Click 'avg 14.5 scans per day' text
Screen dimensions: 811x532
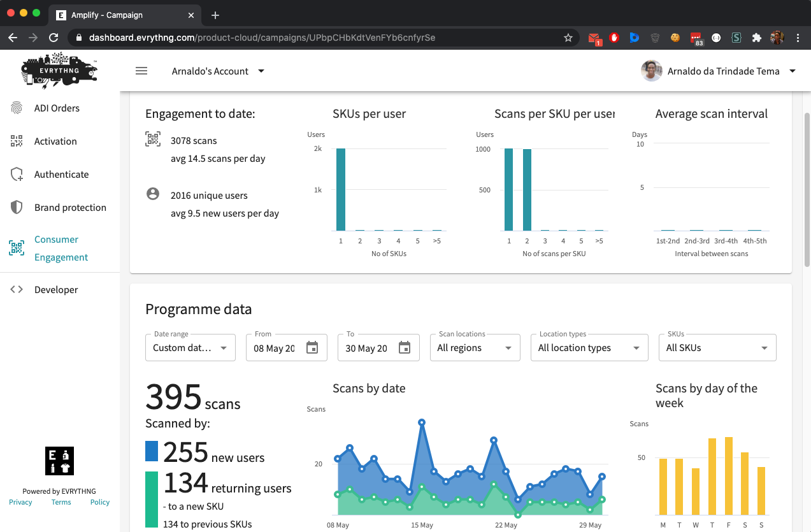click(x=218, y=158)
